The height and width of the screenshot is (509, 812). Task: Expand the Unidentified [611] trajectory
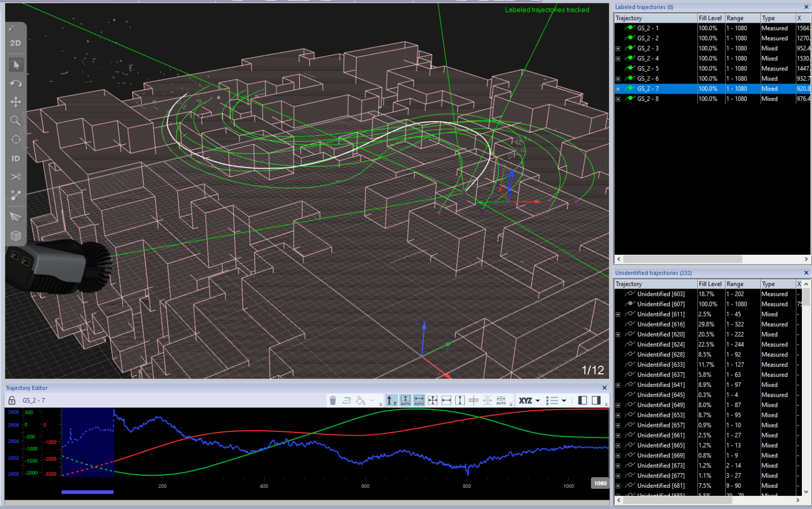coord(618,314)
